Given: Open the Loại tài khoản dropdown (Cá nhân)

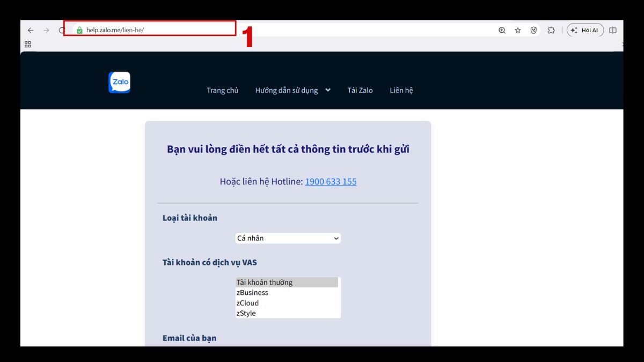Looking at the screenshot, I should 288,238.
